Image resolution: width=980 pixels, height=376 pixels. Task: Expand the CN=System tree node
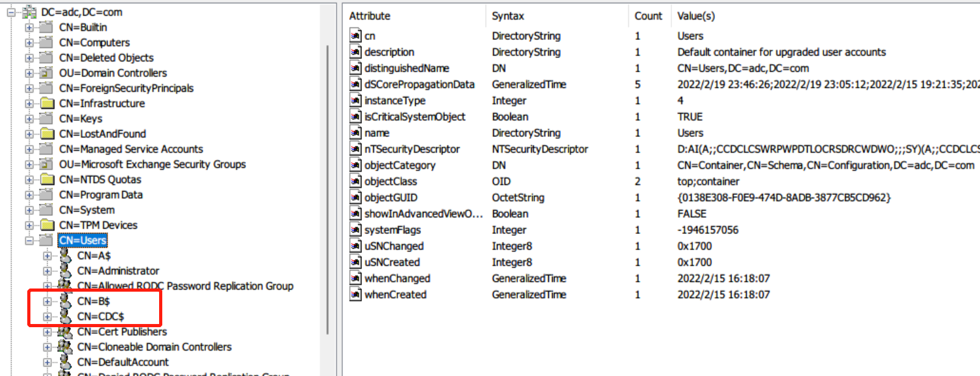coord(29,211)
